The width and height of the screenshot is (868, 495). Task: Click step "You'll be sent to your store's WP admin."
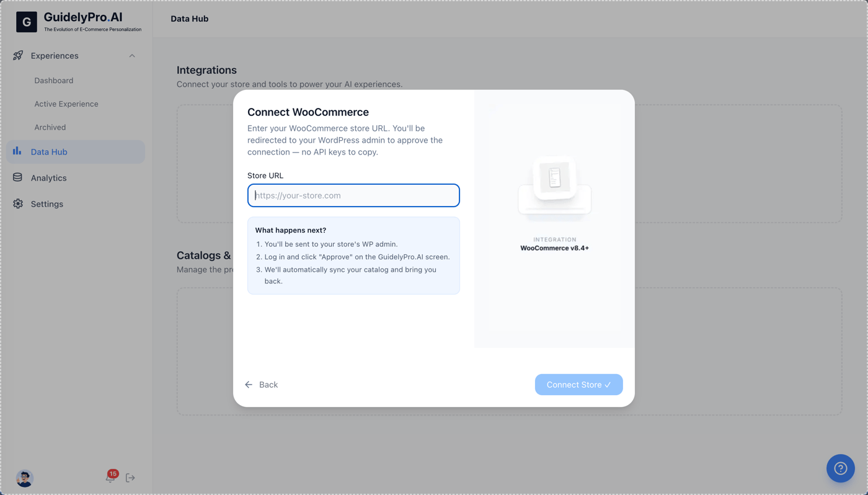[x=331, y=244]
